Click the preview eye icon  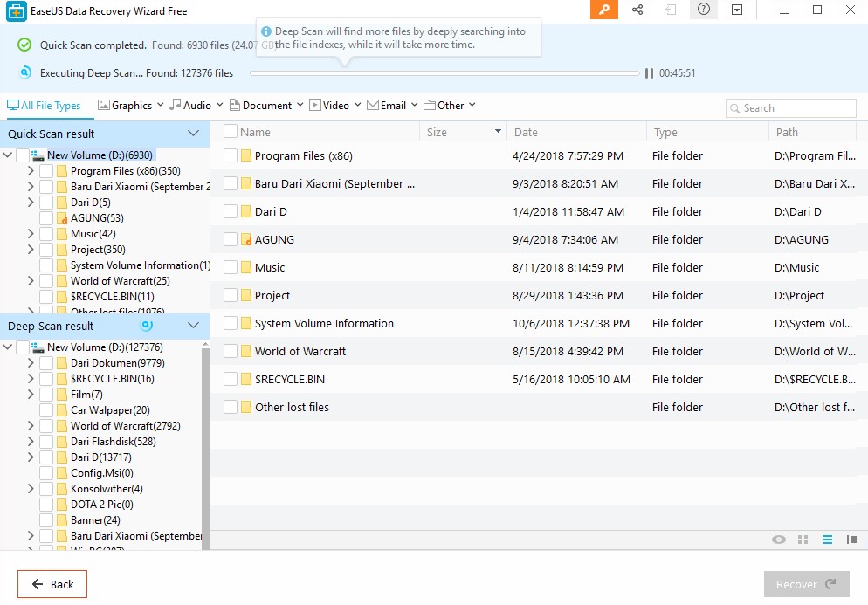779,540
